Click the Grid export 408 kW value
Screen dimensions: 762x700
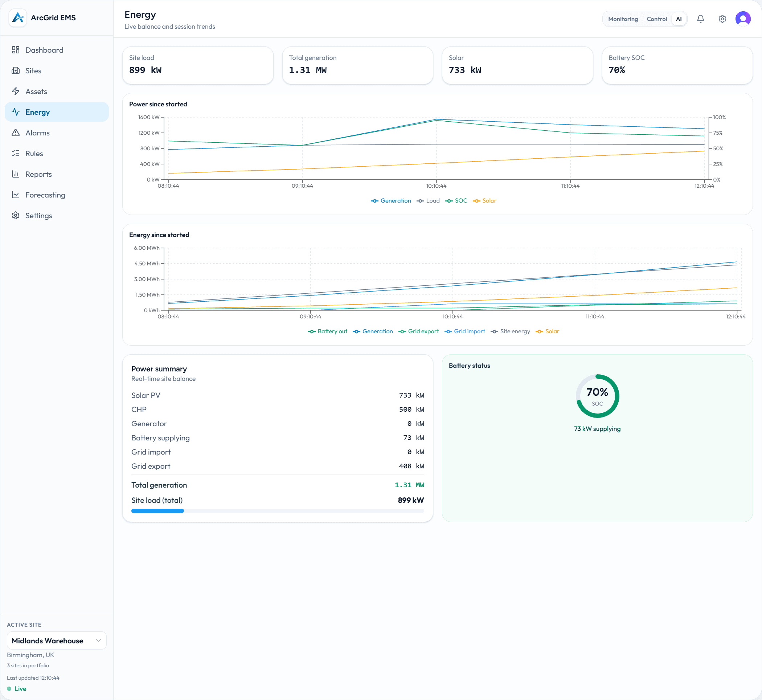pyautogui.click(x=411, y=466)
